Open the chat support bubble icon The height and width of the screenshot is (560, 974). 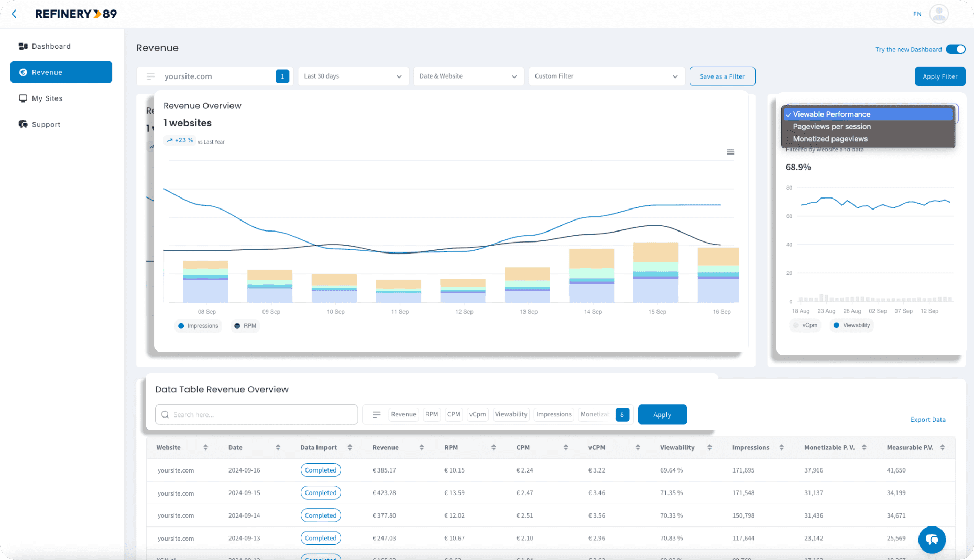point(932,540)
